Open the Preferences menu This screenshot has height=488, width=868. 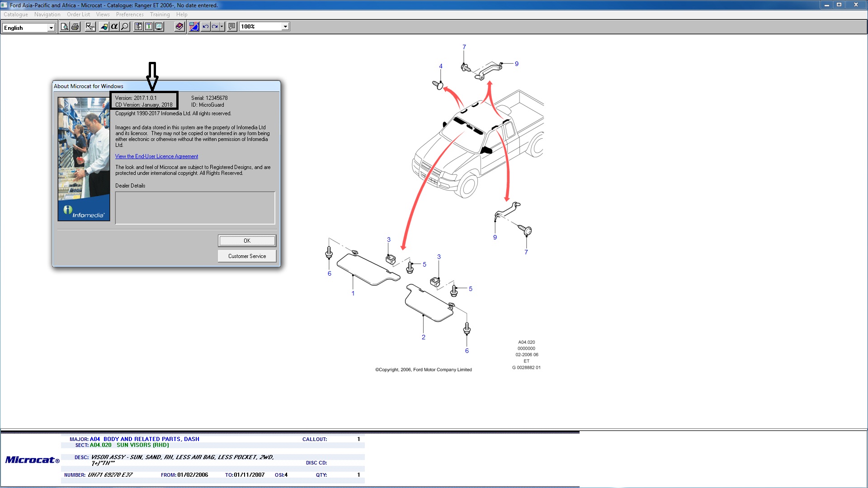130,14
